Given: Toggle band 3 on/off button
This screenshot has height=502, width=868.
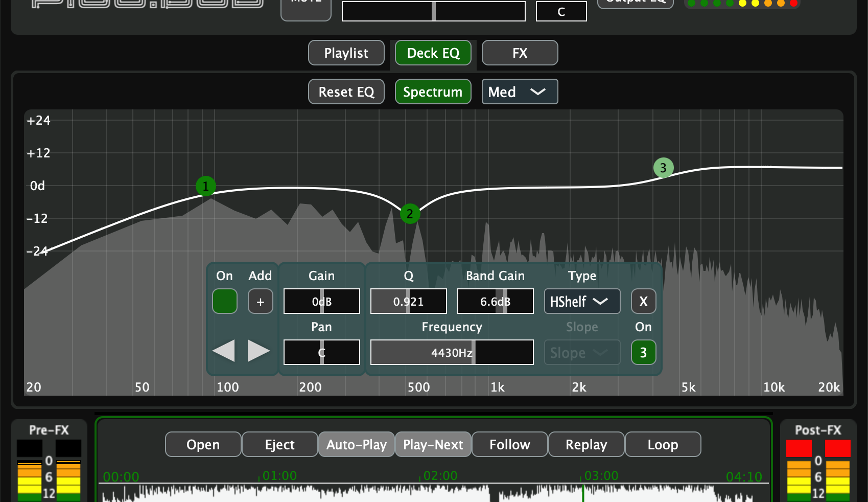Looking at the screenshot, I should (644, 352).
